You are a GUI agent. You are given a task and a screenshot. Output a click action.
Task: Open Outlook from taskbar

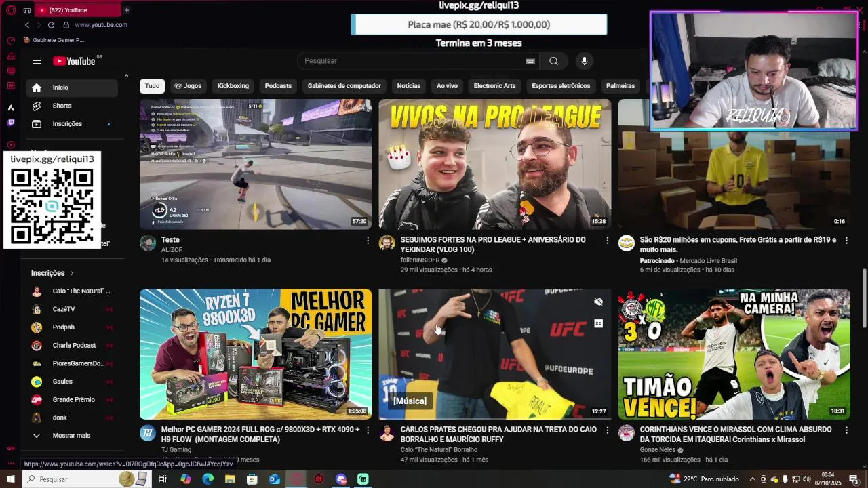pos(275,479)
